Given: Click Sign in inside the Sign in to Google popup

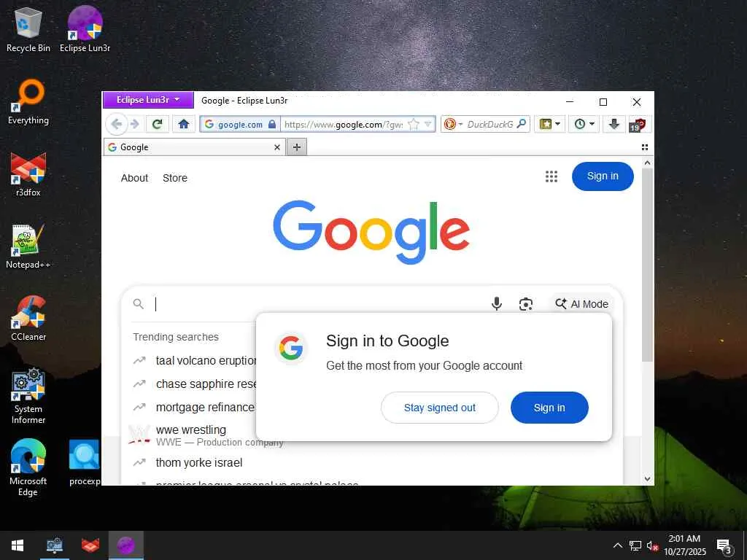Looking at the screenshot, I should coord(549,408).
